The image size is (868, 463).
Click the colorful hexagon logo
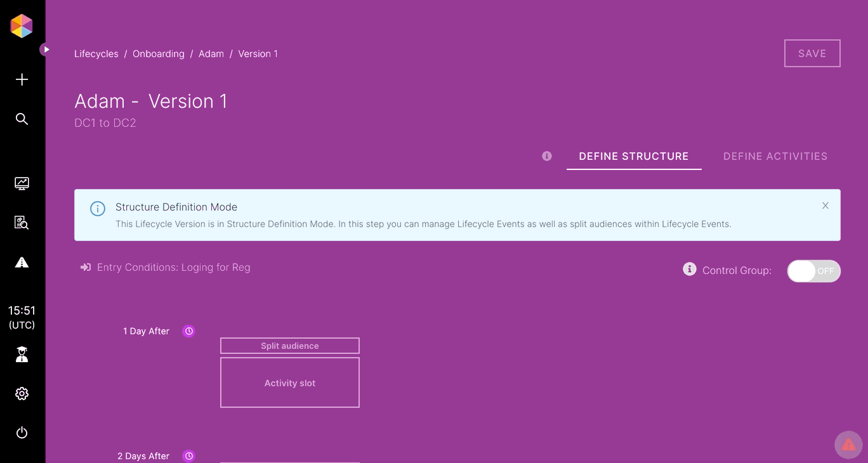[22, 26]
